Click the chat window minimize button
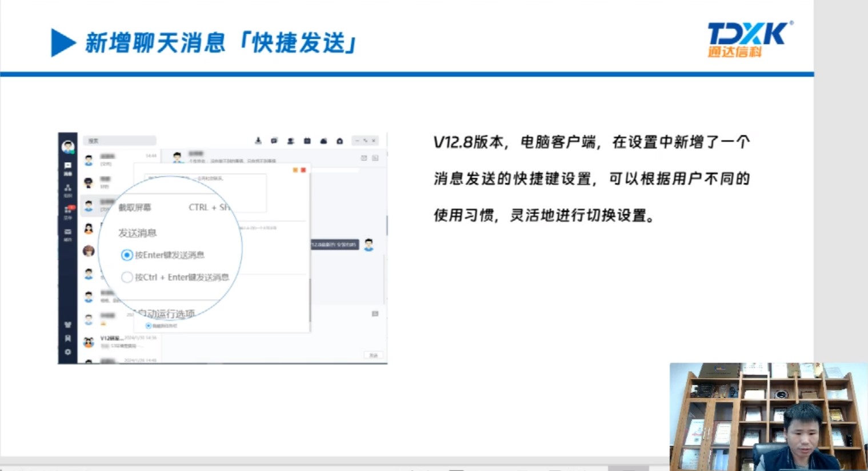This screenshot has height=471, width=868. [357, 140]
